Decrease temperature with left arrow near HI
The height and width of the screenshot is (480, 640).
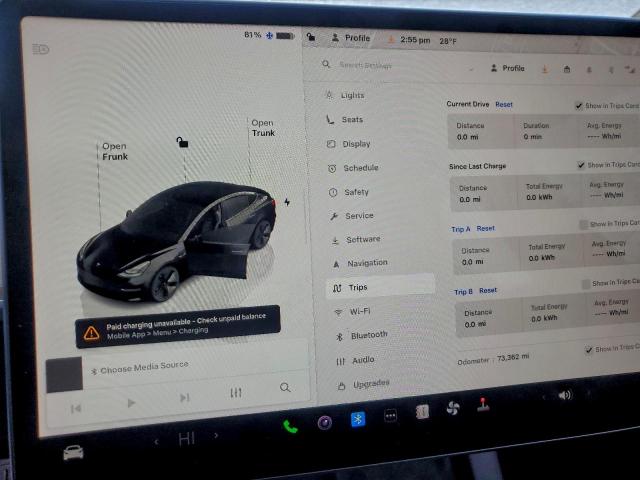click(156, 441)
